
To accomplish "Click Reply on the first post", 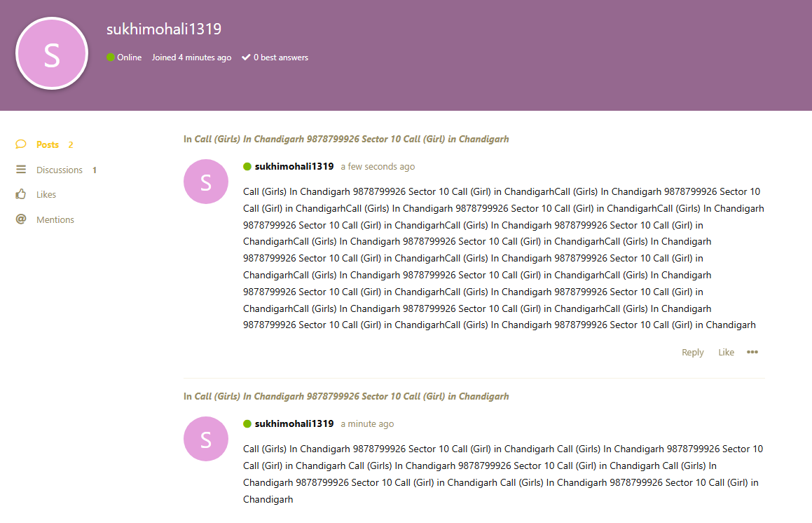I will pos(692,352).
